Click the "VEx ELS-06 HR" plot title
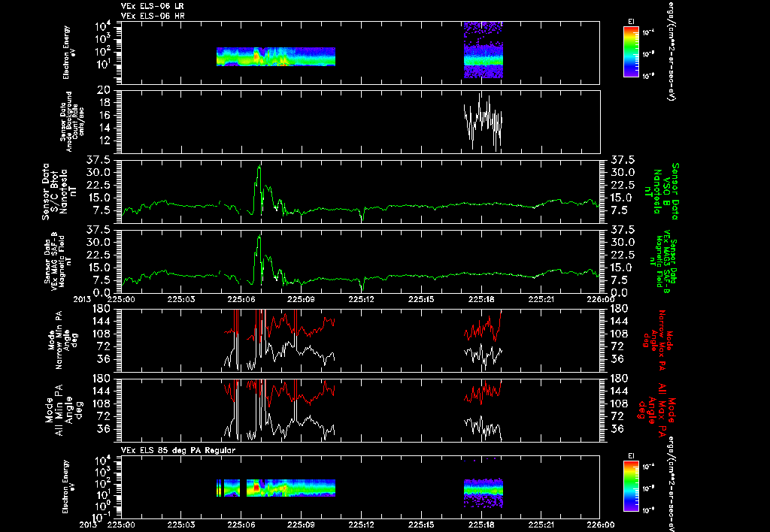Image resolution: width=770 pixels, height=532 pixels. tap(153, 16)
